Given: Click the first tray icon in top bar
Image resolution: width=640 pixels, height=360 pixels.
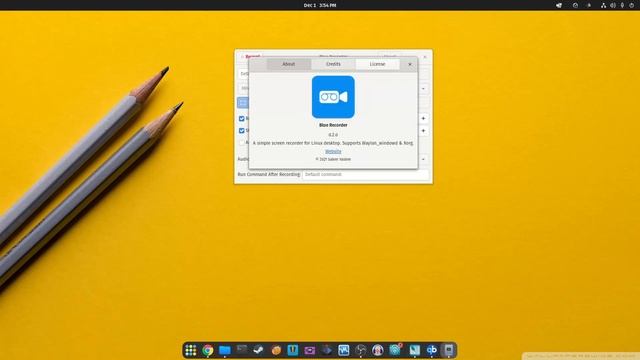Looking at the screenshot, I should [x=559, y=5].
